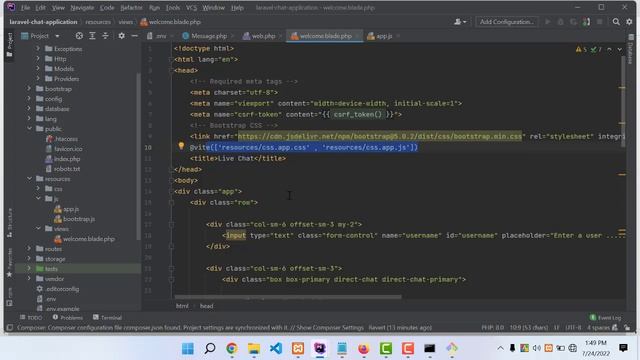Expand the bootstrap folder
This screenshot has height=360, width=640.
[x=29, y=89]
